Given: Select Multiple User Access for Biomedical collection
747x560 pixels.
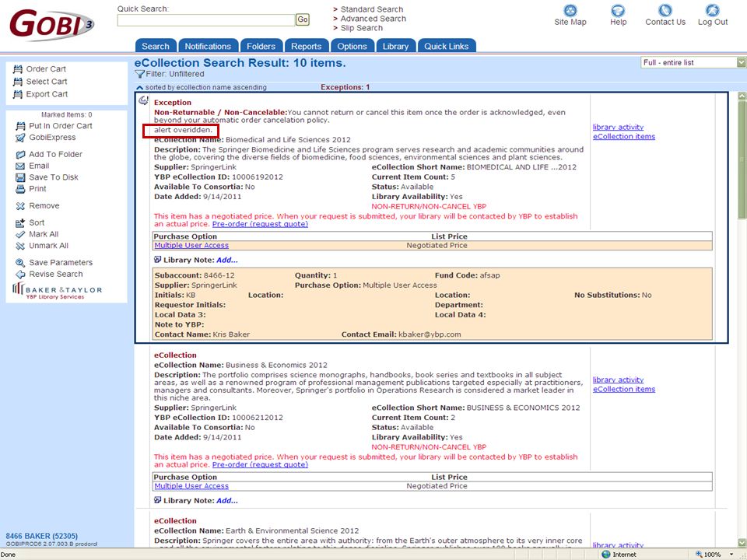Looking at the screenshot, I should pos(191,245).
